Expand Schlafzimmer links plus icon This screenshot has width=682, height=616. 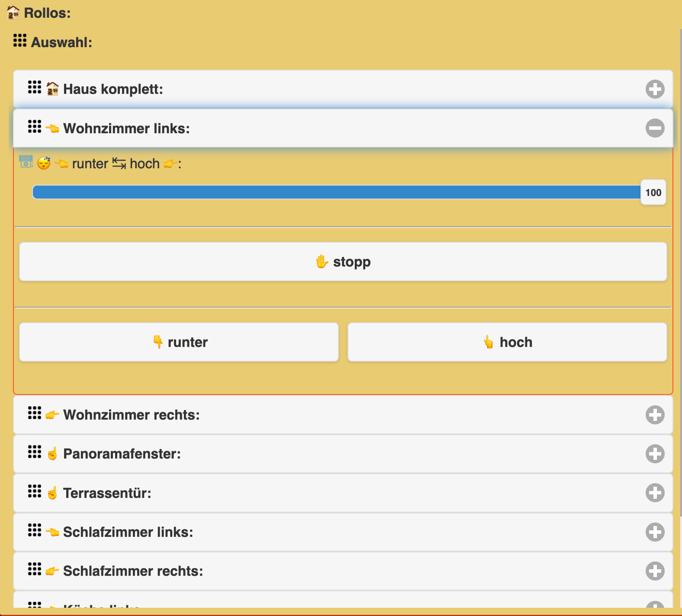click(x=655, y=532)
